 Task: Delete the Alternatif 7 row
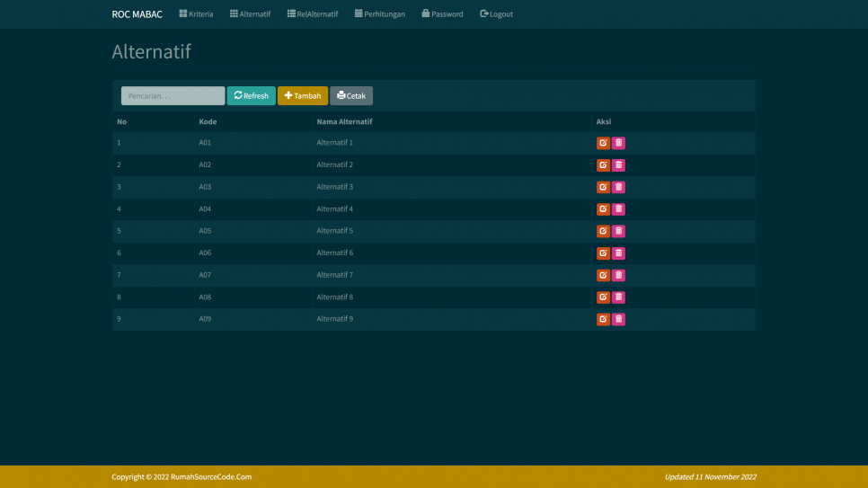[618, 275]
